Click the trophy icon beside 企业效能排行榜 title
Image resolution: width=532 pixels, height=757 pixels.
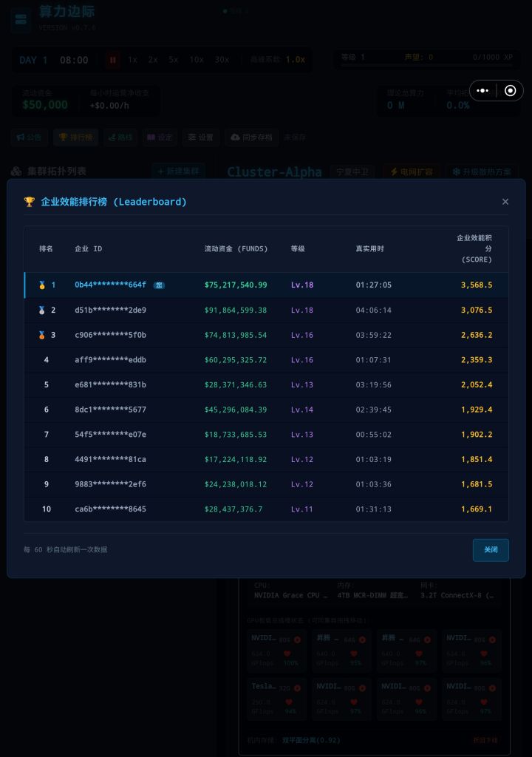point(30,202)
